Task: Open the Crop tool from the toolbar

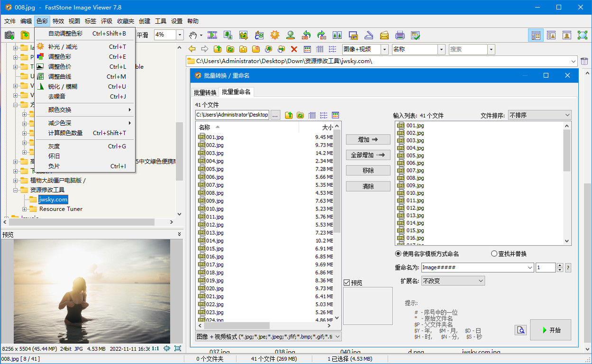Action: (244, 35)
